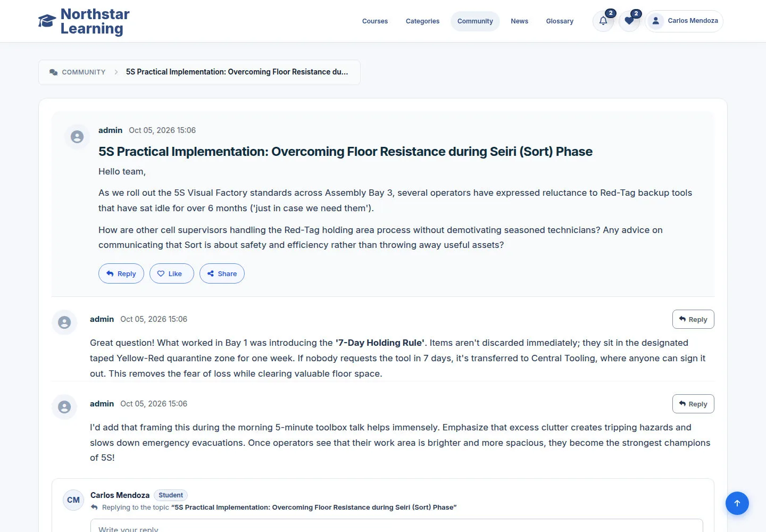Open the Glossary menu item
Screen dimensions: 766x532
pos(560,21)
